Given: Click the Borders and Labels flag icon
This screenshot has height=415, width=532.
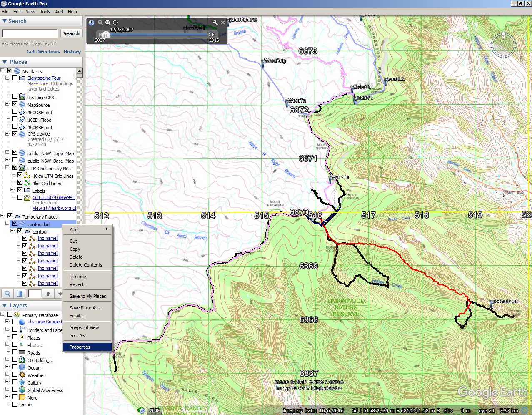Looking at the screenshot, I should pos(22,330).
